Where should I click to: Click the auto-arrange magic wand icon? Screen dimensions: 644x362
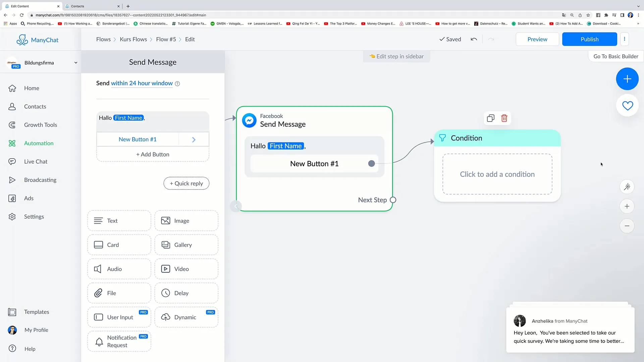(x=627, y=187)
